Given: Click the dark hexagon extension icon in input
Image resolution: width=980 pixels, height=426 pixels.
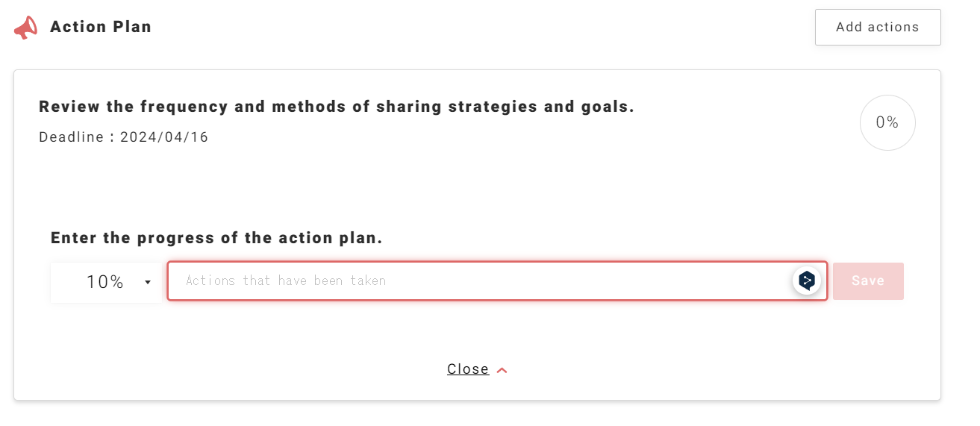Looking at the screenshot, I should (807, 281).
